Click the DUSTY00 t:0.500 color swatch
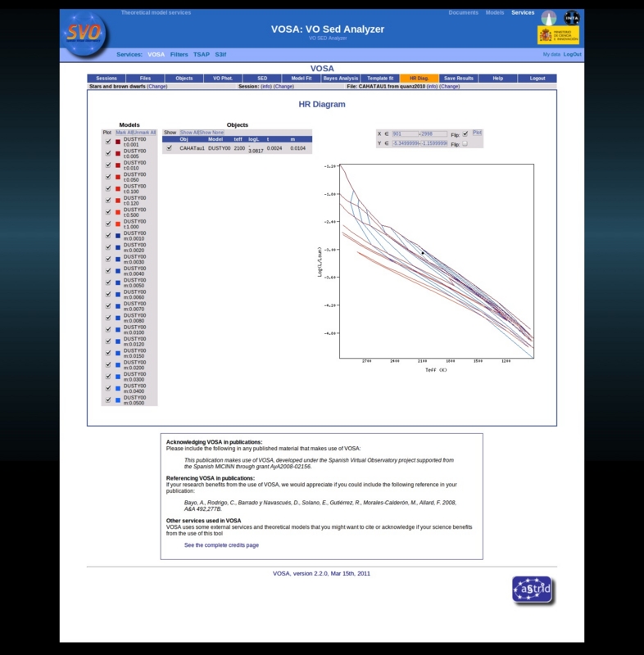 pyautogui.click(x=118, y=212)
